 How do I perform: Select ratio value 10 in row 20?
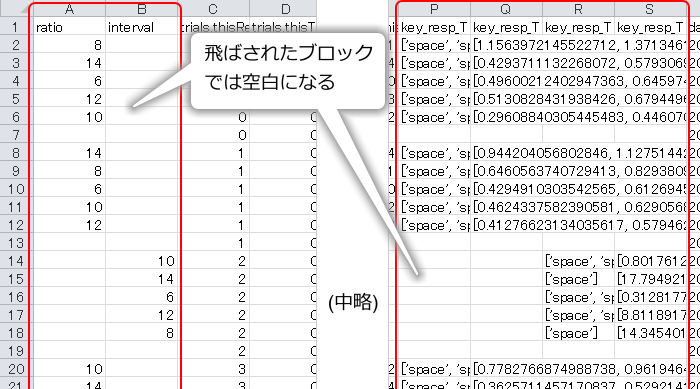[69, 369]
